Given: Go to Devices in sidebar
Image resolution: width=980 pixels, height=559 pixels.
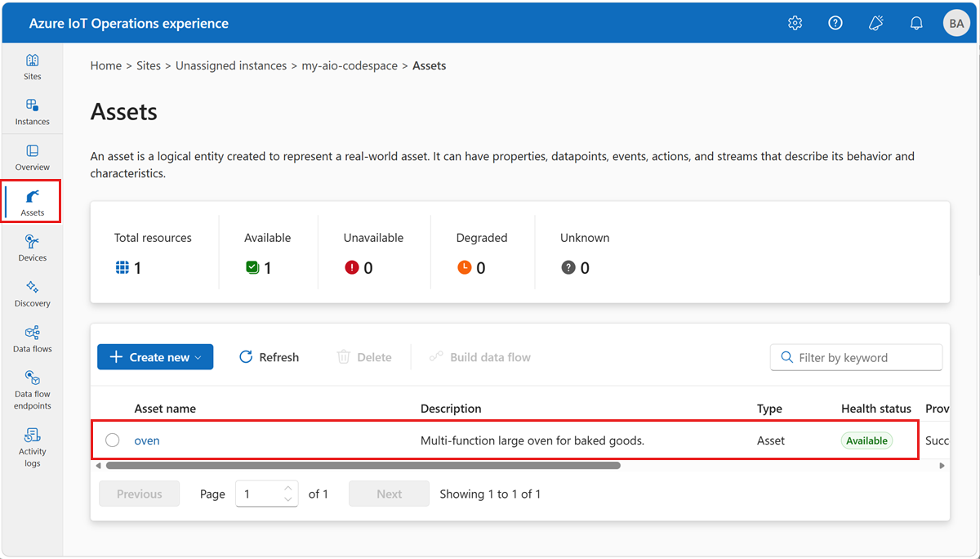Looking at the screenshot, I should pos(32,248).
